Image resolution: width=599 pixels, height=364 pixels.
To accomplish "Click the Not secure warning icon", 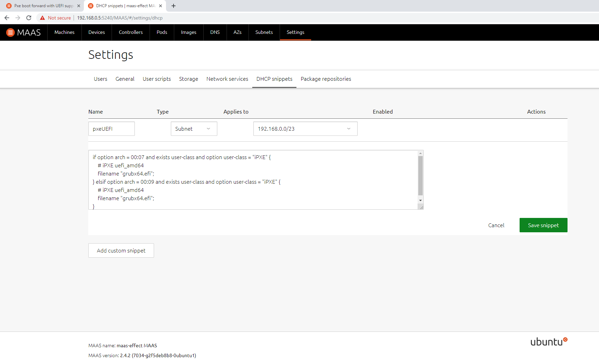I will [42, 18].
